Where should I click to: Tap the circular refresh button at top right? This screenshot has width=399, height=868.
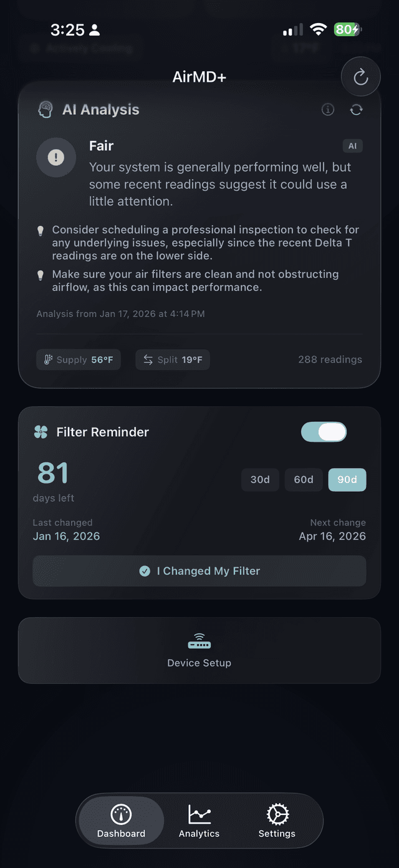(x=360, y=76)
